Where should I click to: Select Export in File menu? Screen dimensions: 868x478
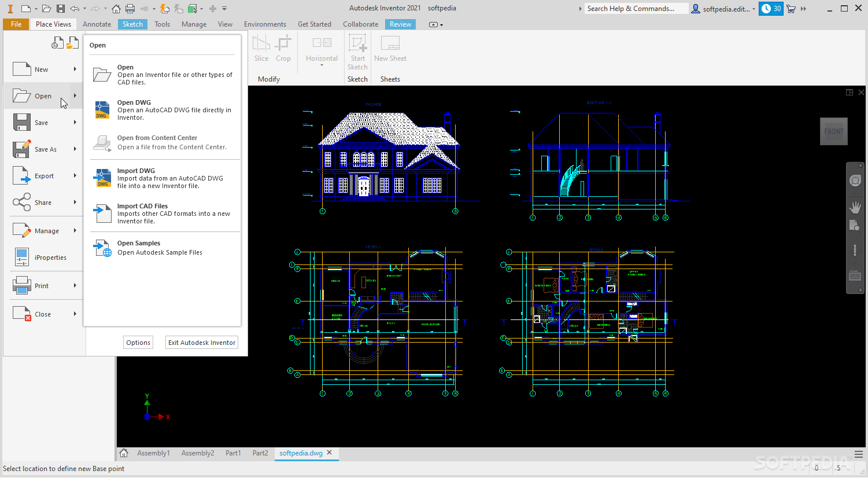coord(44,176)
